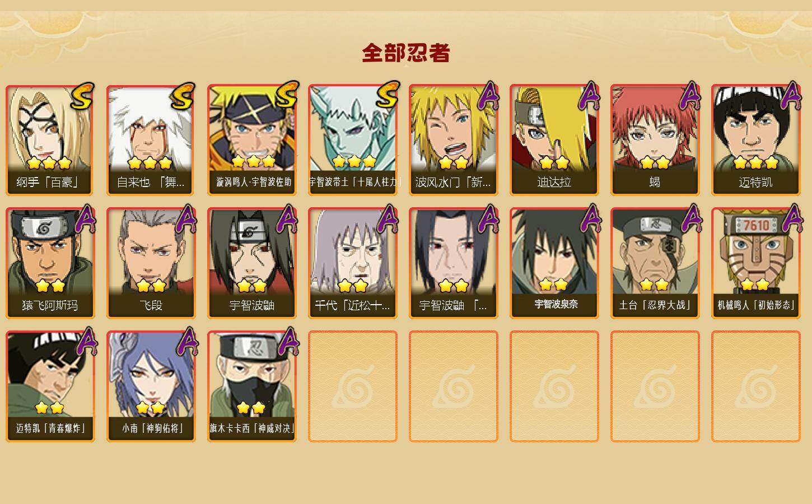Click the 波风水门 ninja portrait
The width and height of the screenshot is (812, 504).
pyautogui.click(x=454, y=140)
